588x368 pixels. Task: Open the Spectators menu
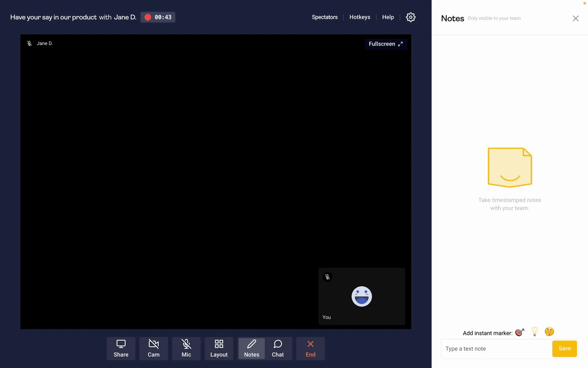point(325,17)
